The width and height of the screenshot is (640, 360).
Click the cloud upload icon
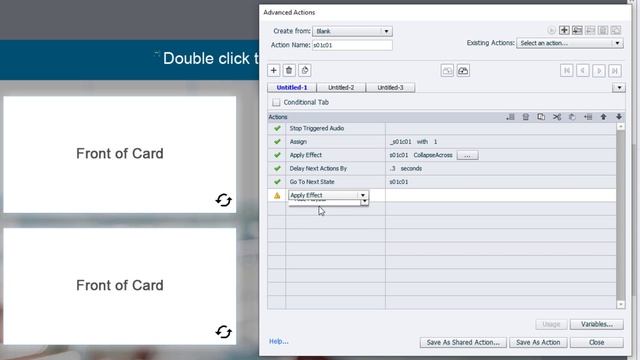[463, 71]
